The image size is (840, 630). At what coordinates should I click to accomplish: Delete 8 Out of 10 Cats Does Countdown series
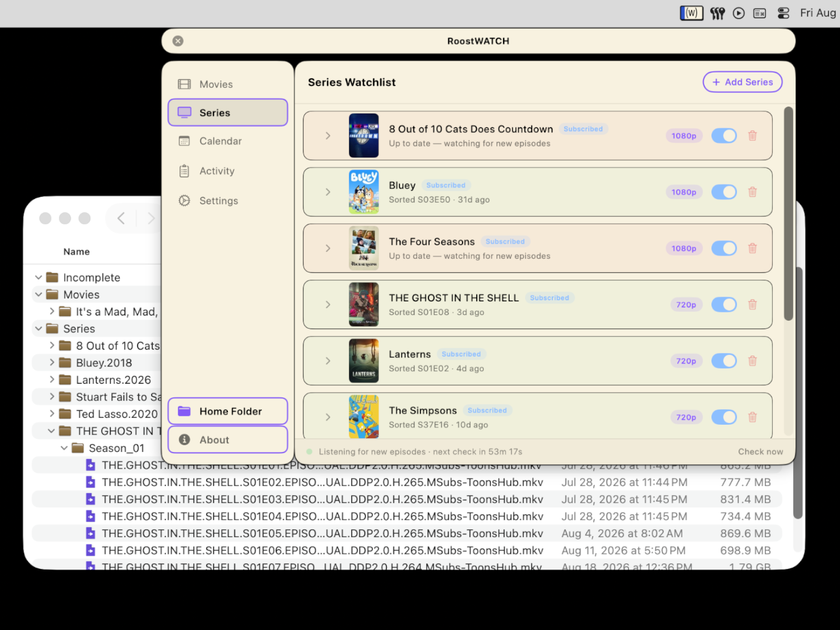pos(752,135)
